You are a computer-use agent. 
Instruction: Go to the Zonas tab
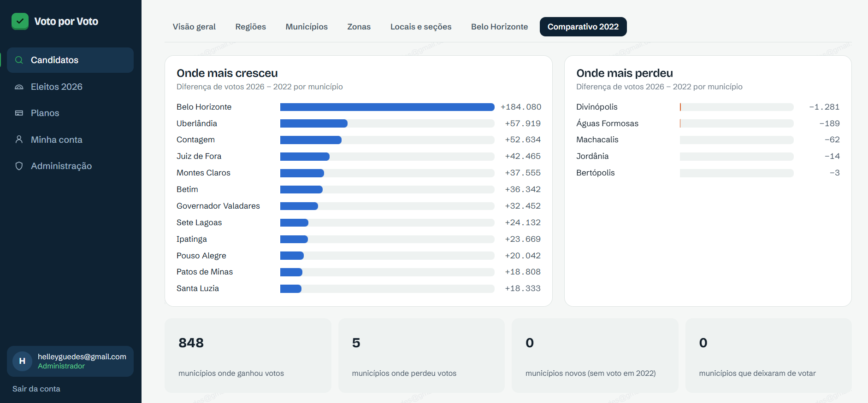359,27
